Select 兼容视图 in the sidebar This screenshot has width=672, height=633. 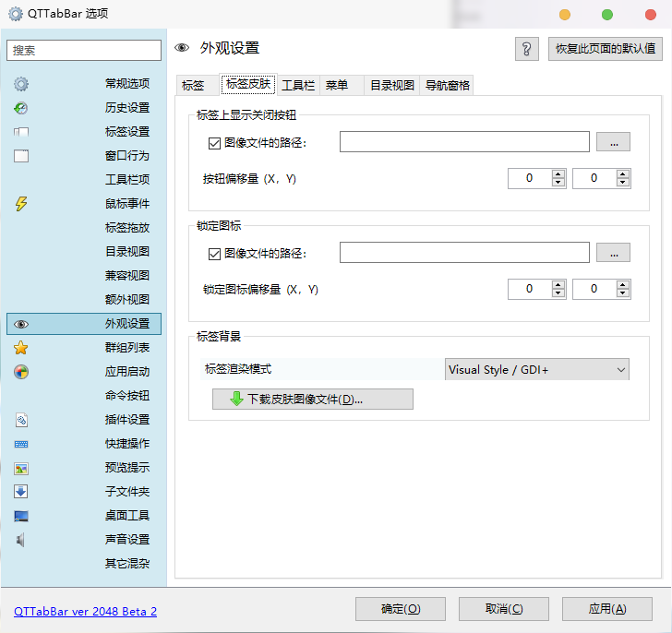pyautogui.click(x=84, y=276)
